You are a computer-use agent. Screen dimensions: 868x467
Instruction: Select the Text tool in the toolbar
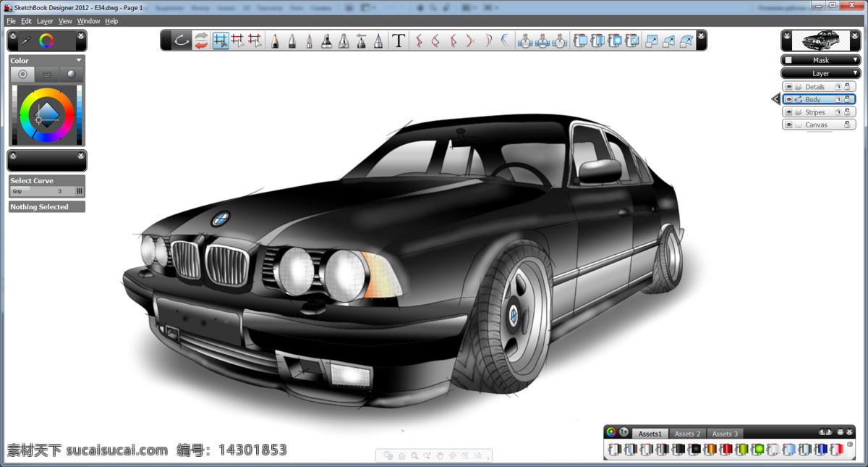click(x=398, y=41)
